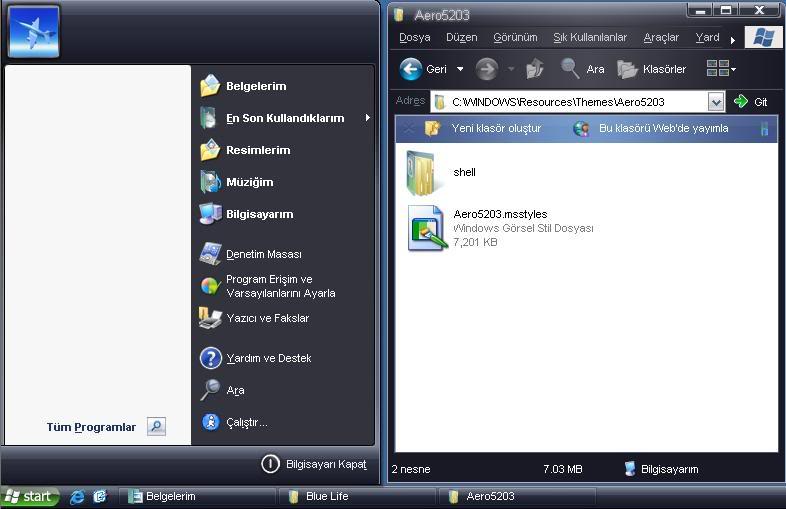Launch Internet Explorer from quick launch

77,497
